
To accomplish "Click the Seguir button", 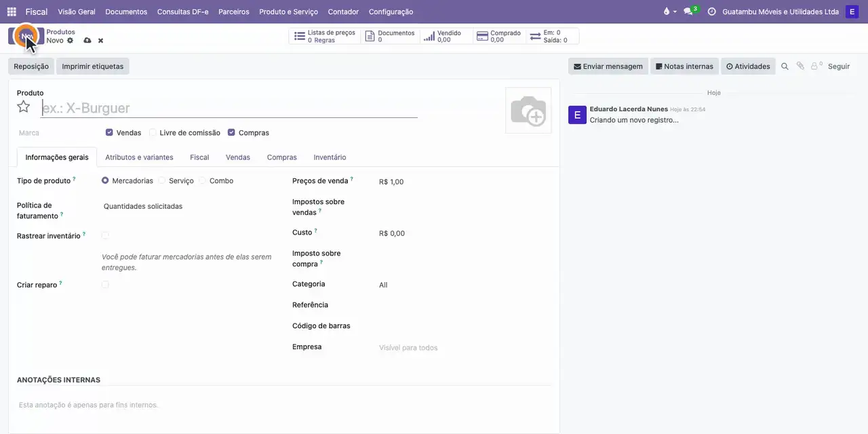I will point(839,66).
